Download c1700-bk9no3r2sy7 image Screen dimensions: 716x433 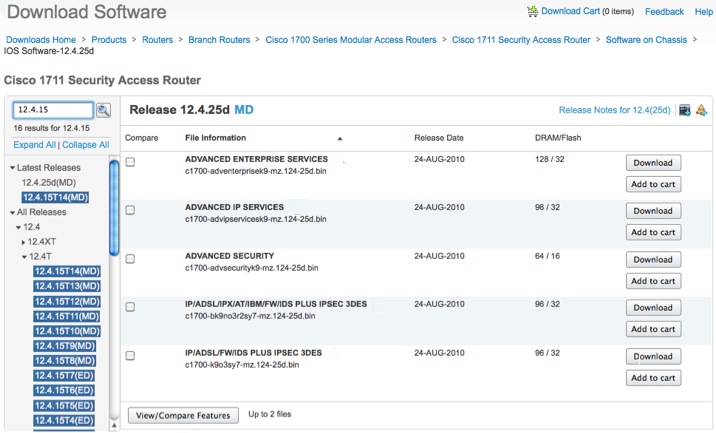(x=653, y=308)
